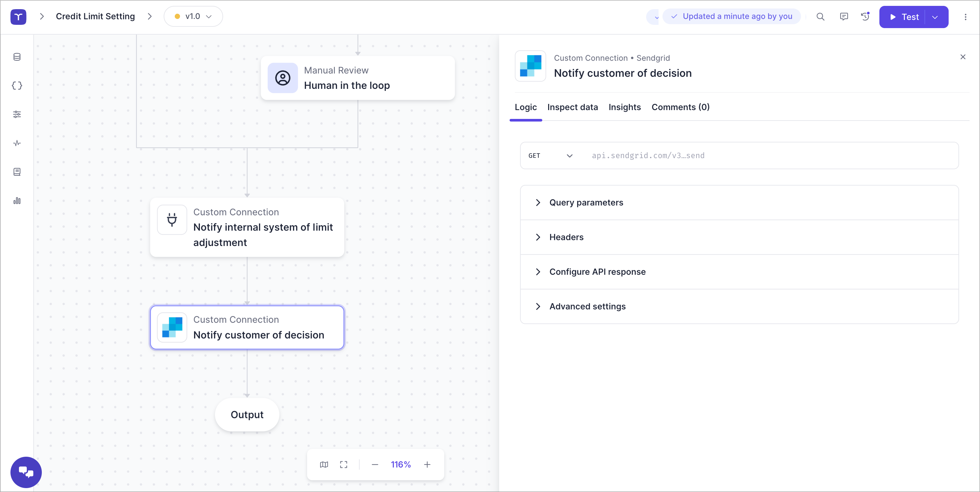Image resolution: width=980 pixels, height=492 pixels.
Task: Switch to the Insights tab
Action: [x=624, y=107]
